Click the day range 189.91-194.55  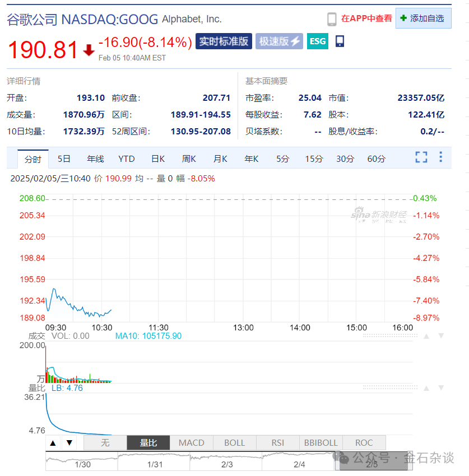tap(201, 115)
